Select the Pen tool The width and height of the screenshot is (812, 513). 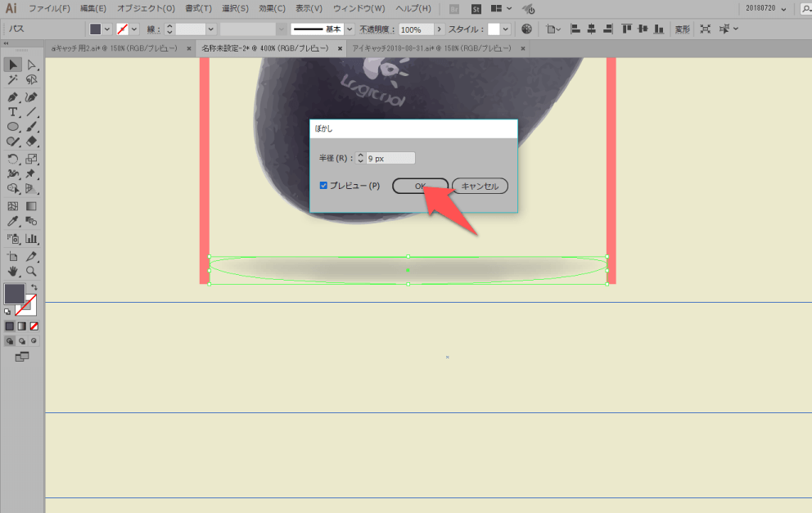(x=13, y=97)
